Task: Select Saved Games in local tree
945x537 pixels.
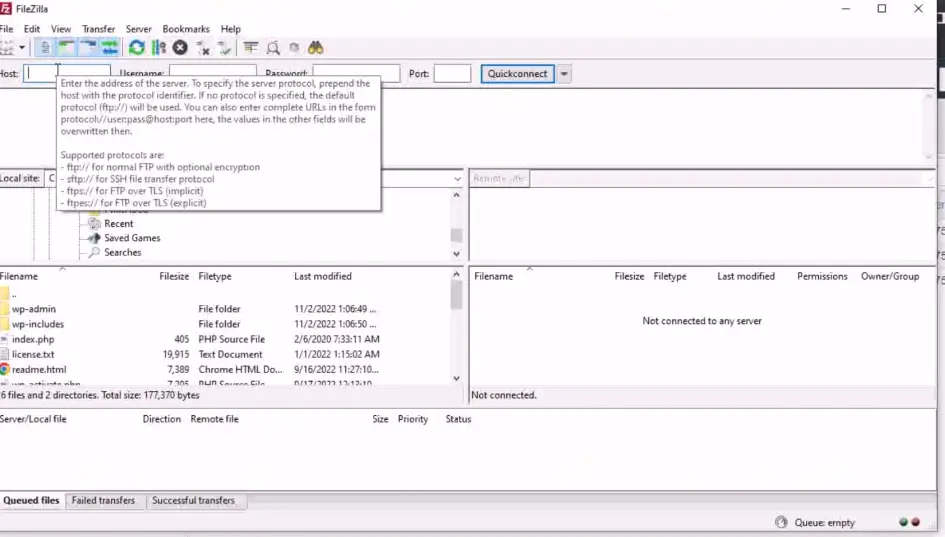Action: click(132, 238)
